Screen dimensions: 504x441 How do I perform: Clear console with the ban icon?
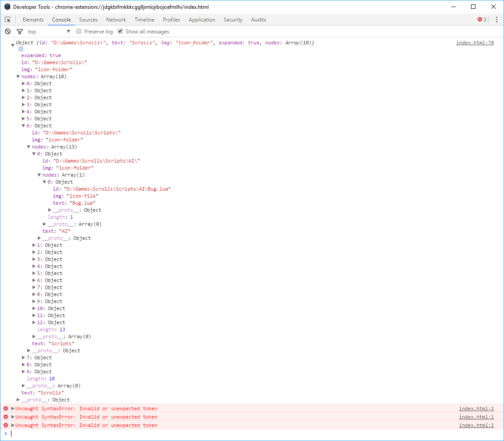click(x=8, y=32)
